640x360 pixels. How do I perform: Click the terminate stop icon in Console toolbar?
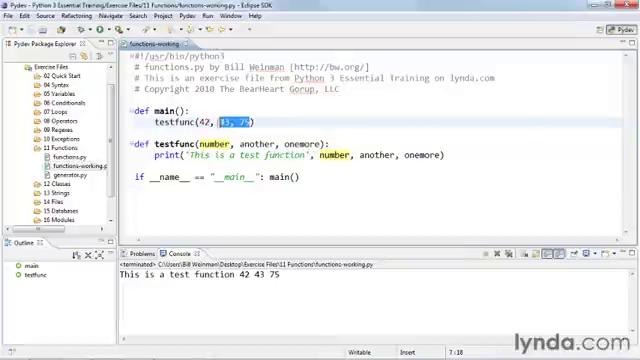click(x=486, y=253)
